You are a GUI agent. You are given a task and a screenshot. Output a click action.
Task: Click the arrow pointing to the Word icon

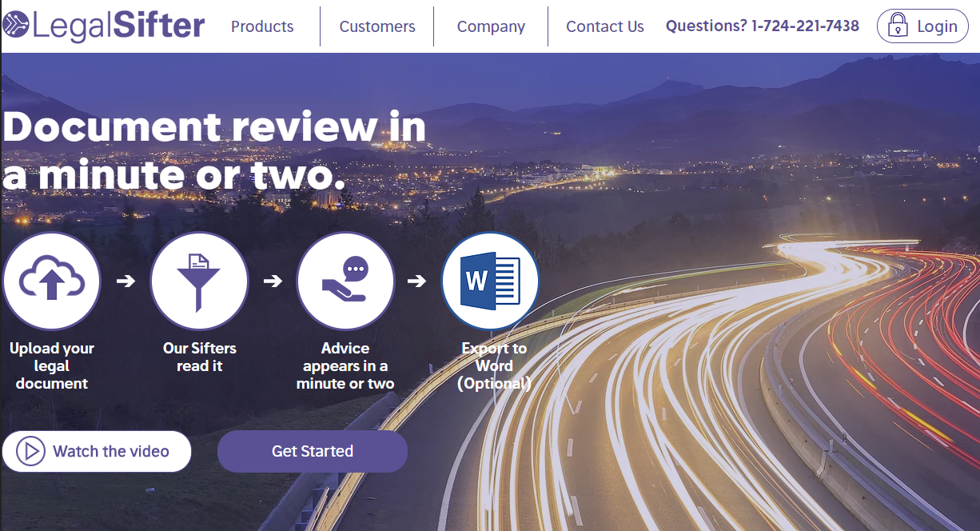pyautogui.click(x=416, y=281)
